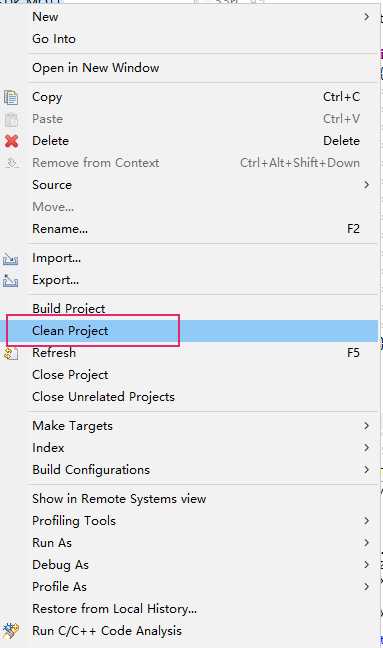Screen dimensions: 383x648
Task: Click the Export icon
Action: 11,281
